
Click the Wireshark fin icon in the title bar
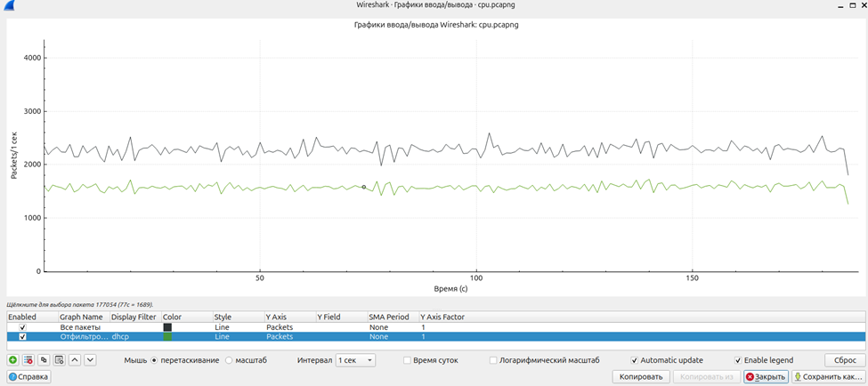click(10, 5)
